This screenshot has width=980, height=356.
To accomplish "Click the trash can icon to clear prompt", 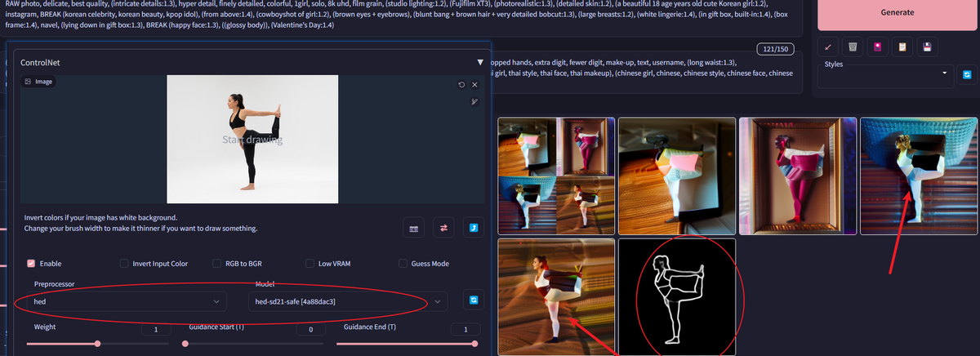I will tap(853, 47).
